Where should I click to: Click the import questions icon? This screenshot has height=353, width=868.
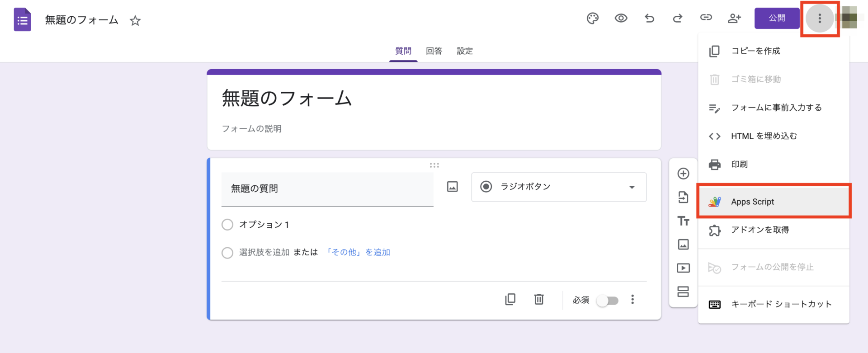click(683, 197)
